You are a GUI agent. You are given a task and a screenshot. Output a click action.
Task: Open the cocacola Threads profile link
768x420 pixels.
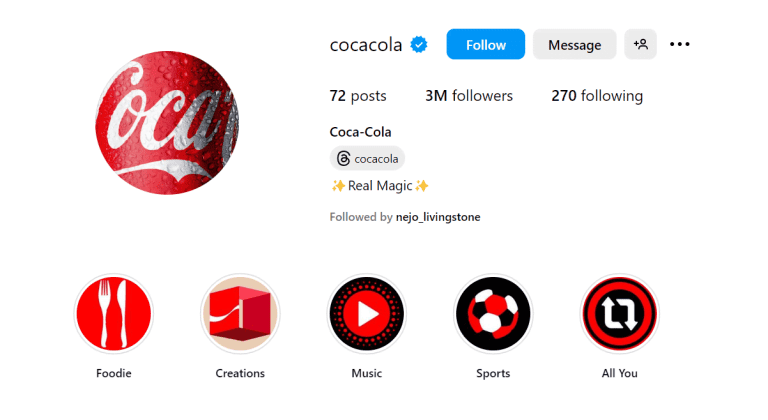point(376,158)
